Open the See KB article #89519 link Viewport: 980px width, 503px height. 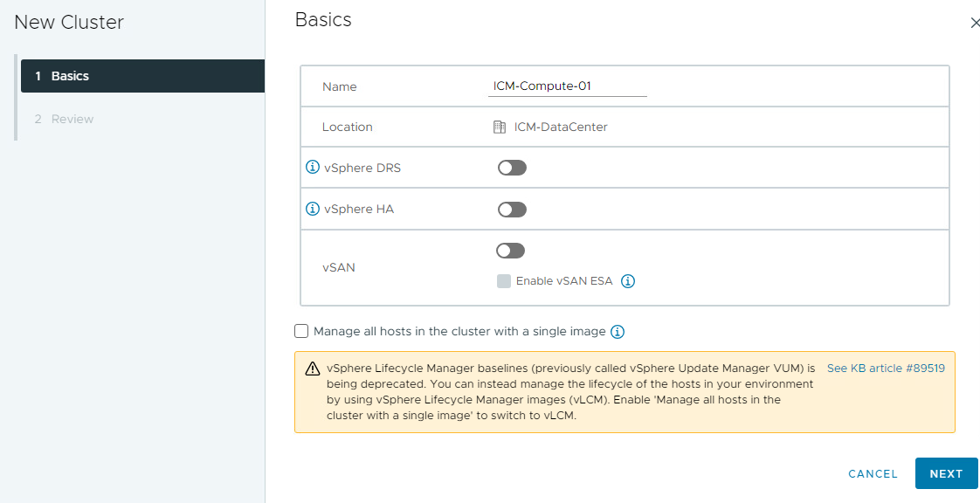886,368
